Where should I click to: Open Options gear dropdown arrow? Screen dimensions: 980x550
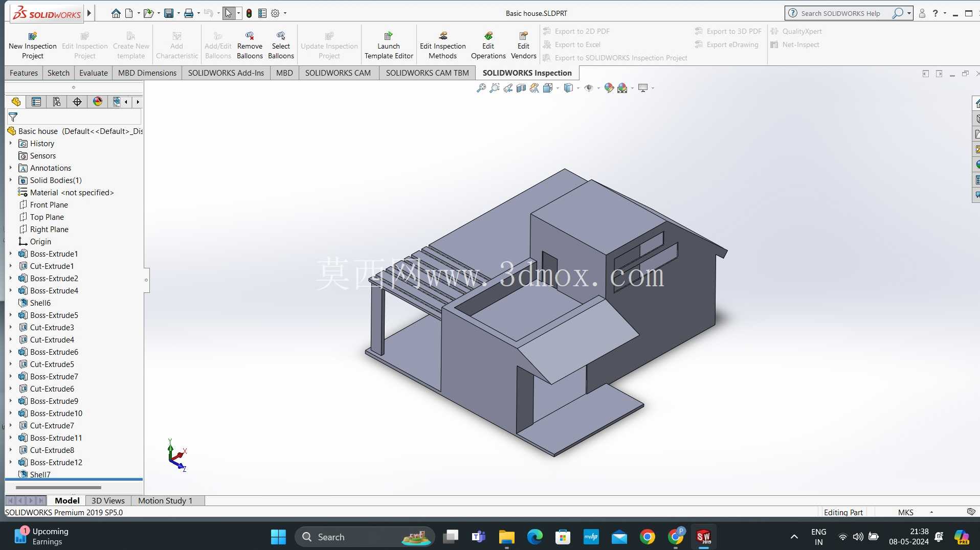(285, 13)
